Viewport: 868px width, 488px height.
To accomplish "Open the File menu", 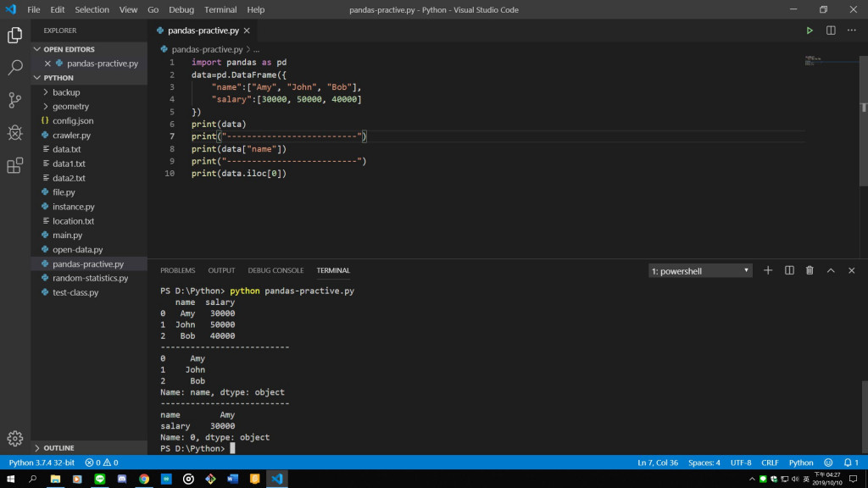I will (x=33, y=9).
